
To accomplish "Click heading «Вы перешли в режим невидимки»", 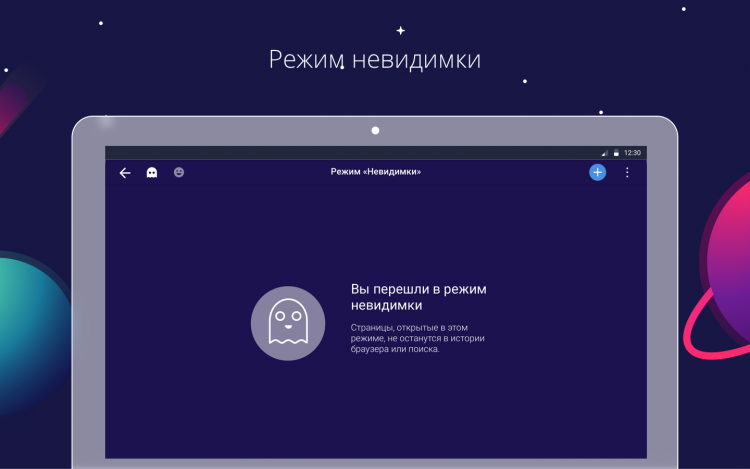I will click(x=419, y=297).
